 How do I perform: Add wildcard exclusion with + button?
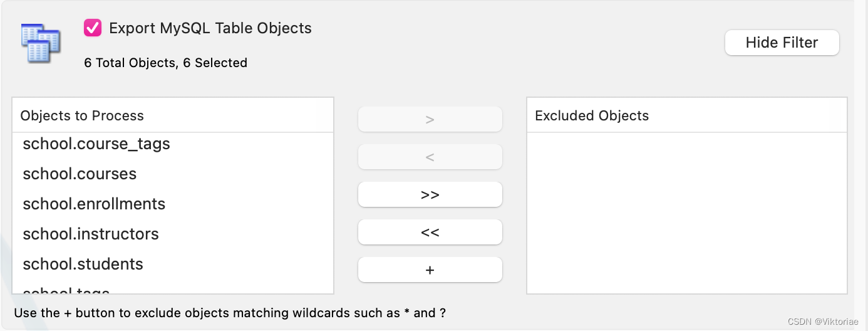[x=430, y=270]
